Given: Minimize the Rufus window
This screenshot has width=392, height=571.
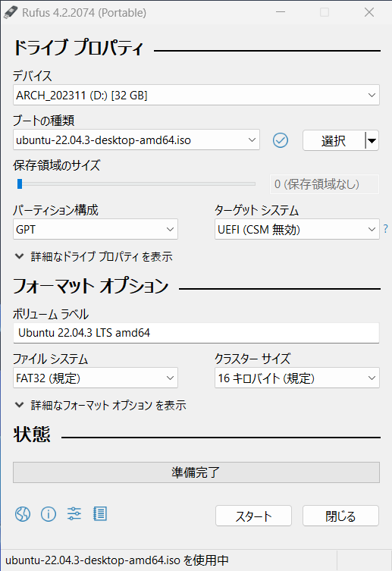Looking at the screenshot, I should [281, 12].
